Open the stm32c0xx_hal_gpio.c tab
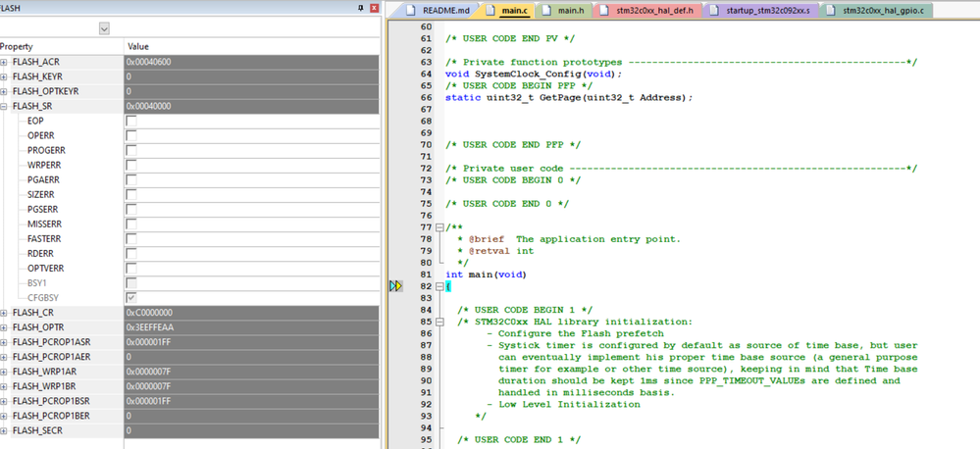Viewport: 980px width, 449px height. pos(876,10)
